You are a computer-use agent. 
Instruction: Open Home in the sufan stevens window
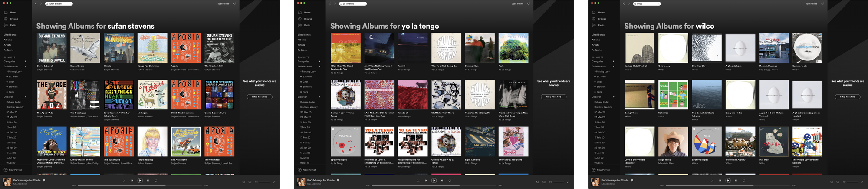10,13
